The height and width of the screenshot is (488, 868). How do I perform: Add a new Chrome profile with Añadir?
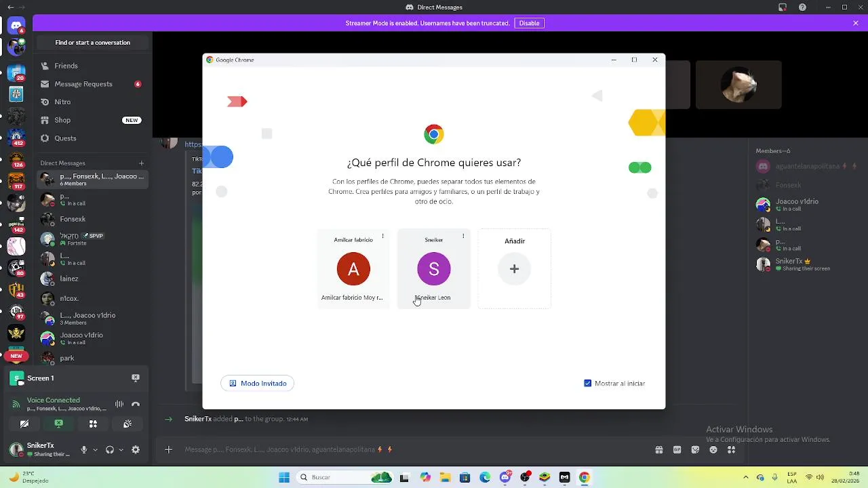[x=515, y=269]
